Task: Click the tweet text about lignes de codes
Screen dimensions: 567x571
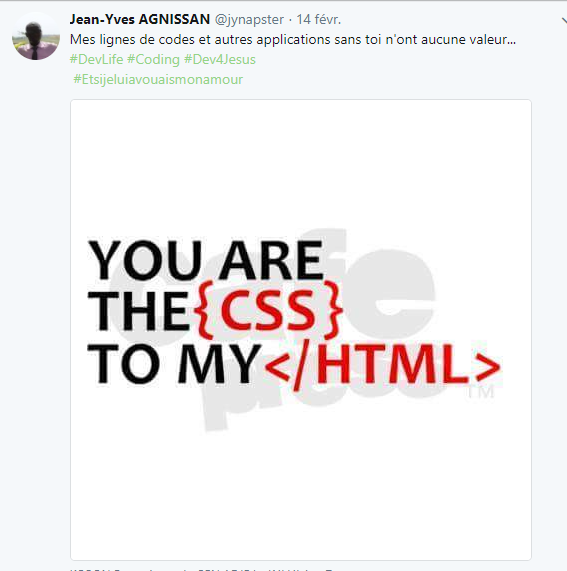Action: [293, 39]
